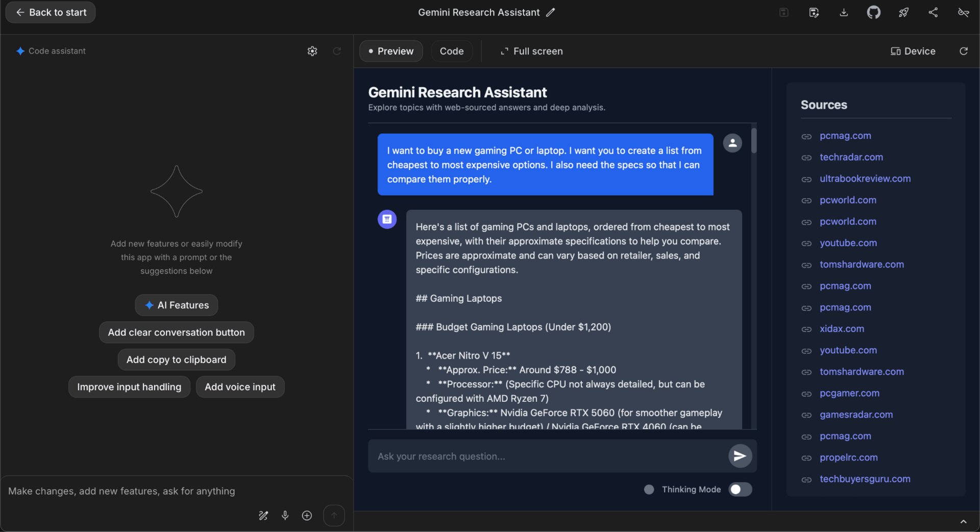Viewport: 980px width, 532px height.
Task: Send the research question with the arrow button
Action: (740, 456)
